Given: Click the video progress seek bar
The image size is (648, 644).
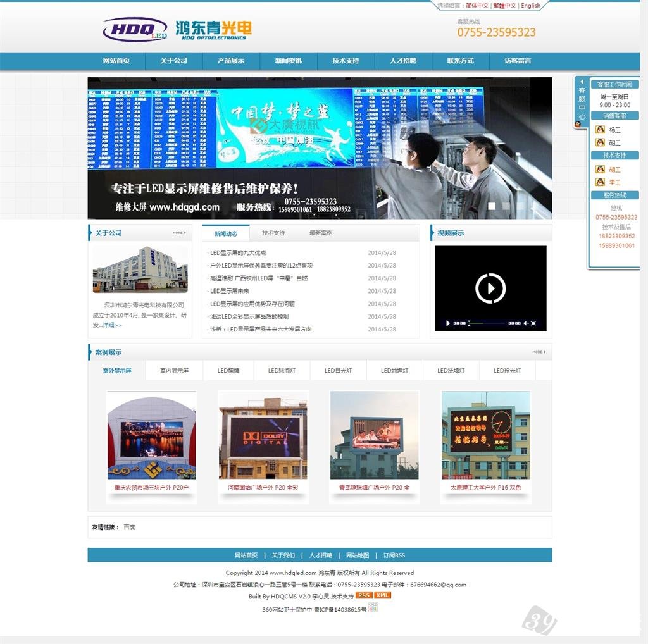Looking at the screenshot, I should pyautogui.click(x=494, y=323).
